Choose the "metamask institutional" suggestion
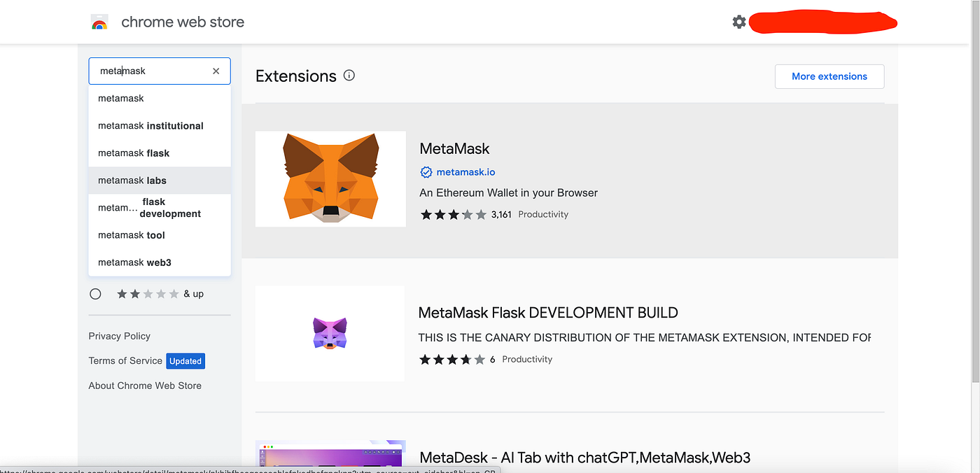Image resolution: width=980 pixels, height=473 pixels. coord(160,126)
